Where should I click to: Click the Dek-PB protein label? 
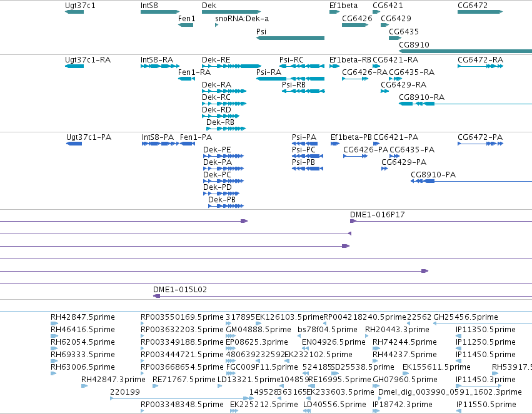point(221,200)
